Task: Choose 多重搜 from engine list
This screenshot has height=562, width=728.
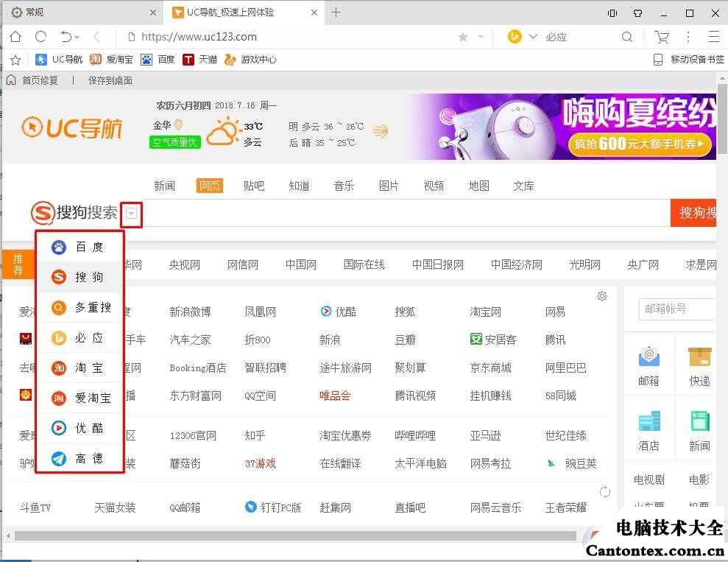Action: coord(79,307)
